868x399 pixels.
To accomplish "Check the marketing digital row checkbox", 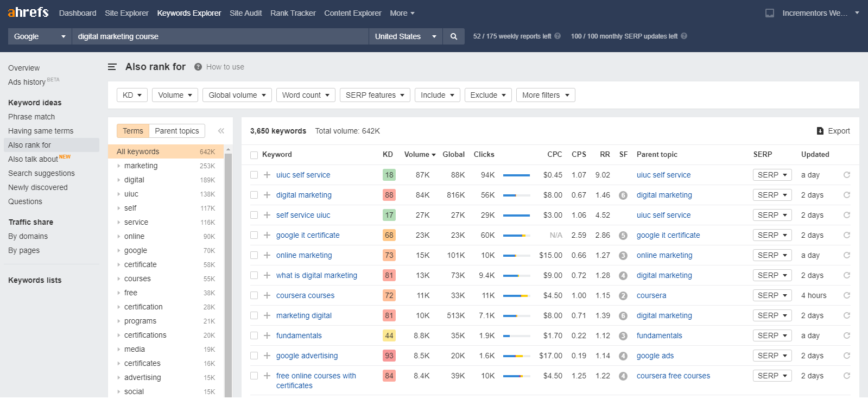I will click(254, 315).
